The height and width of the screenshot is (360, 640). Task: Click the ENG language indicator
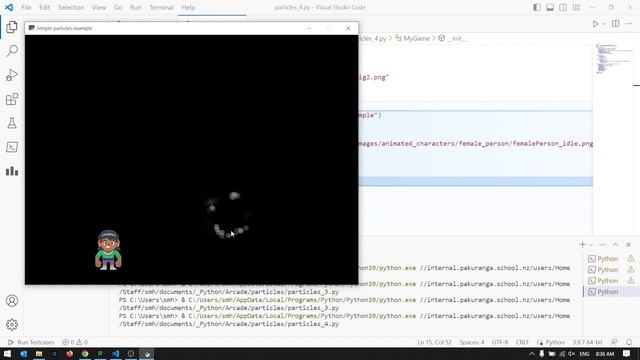click(x=584, y=354)
